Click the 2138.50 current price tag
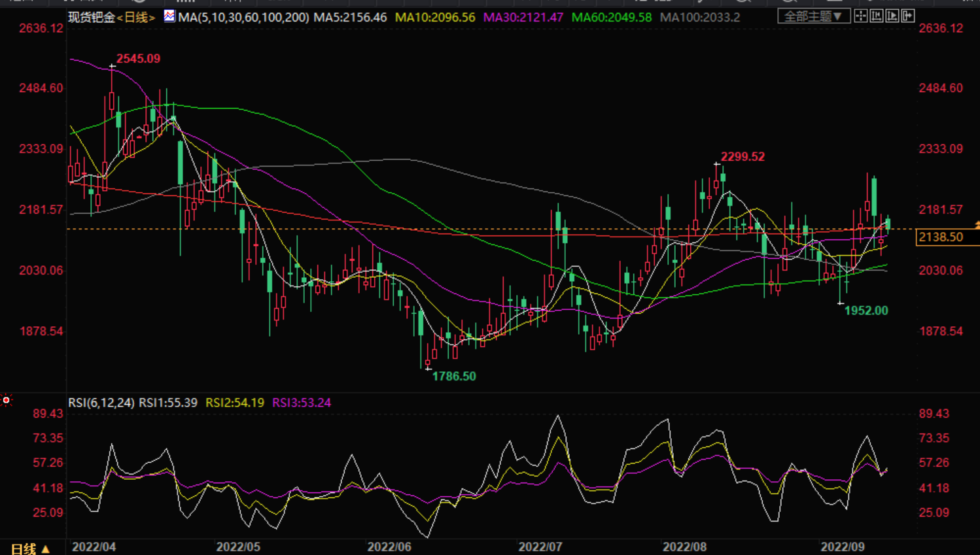Image resolution: width=980 pixels, height=555 pixels. click(x=940, y=237)
